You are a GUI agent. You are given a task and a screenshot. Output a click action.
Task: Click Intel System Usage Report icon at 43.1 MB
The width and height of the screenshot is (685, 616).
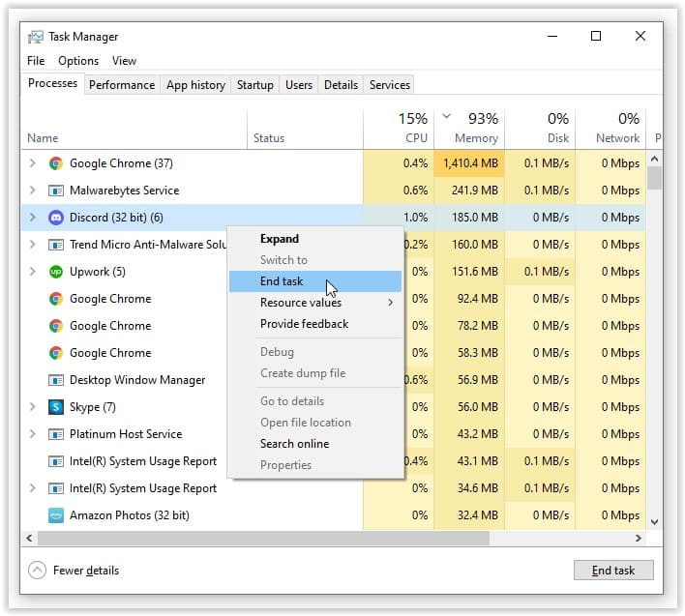(55, 461)
